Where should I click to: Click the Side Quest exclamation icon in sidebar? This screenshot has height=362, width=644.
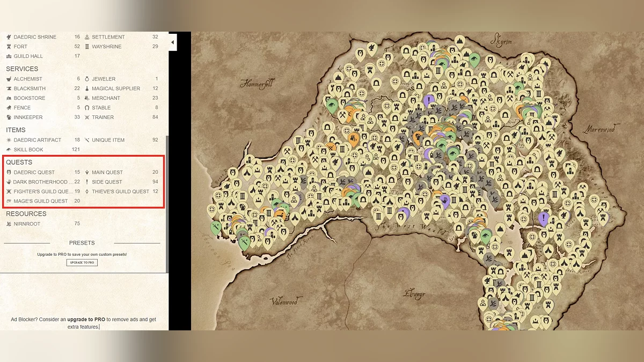pyautogui.click(x=87, y=182)
